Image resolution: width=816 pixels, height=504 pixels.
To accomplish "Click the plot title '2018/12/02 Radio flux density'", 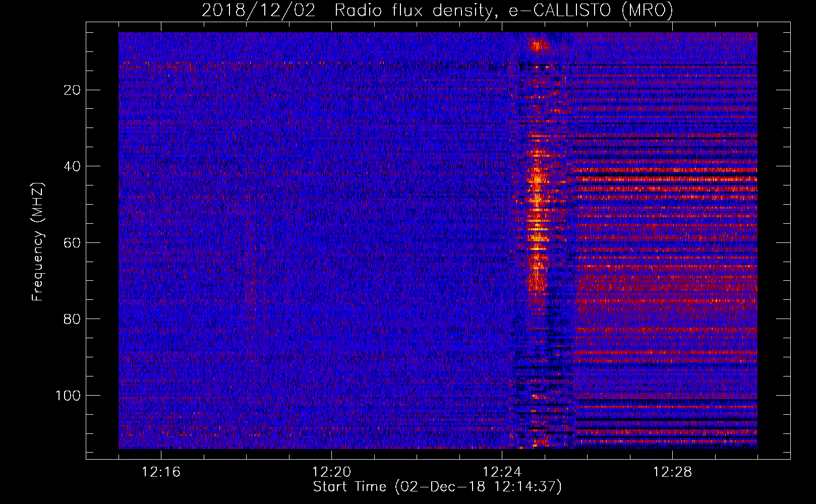I will coord(437,11).
